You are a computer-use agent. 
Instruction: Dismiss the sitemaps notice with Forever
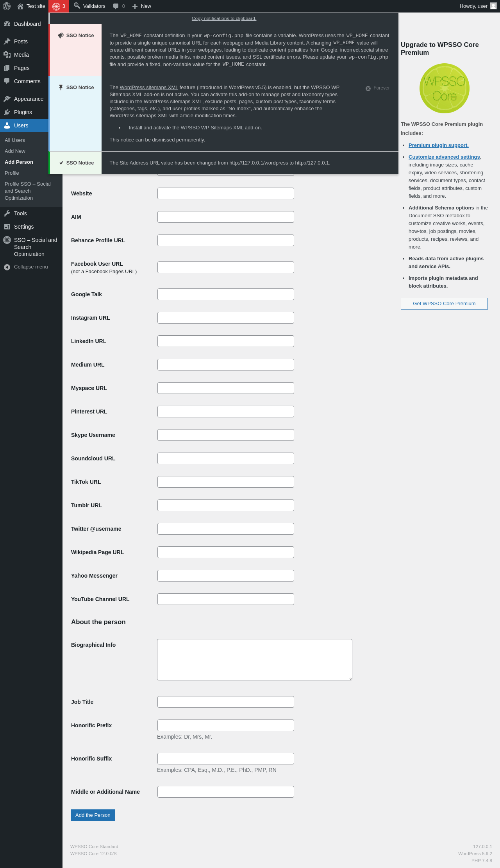378,88
